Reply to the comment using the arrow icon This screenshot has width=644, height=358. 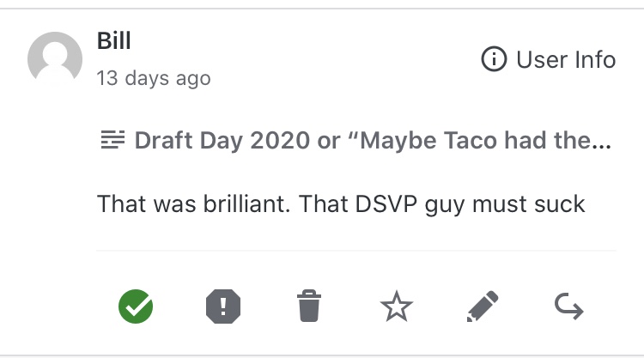569,306
